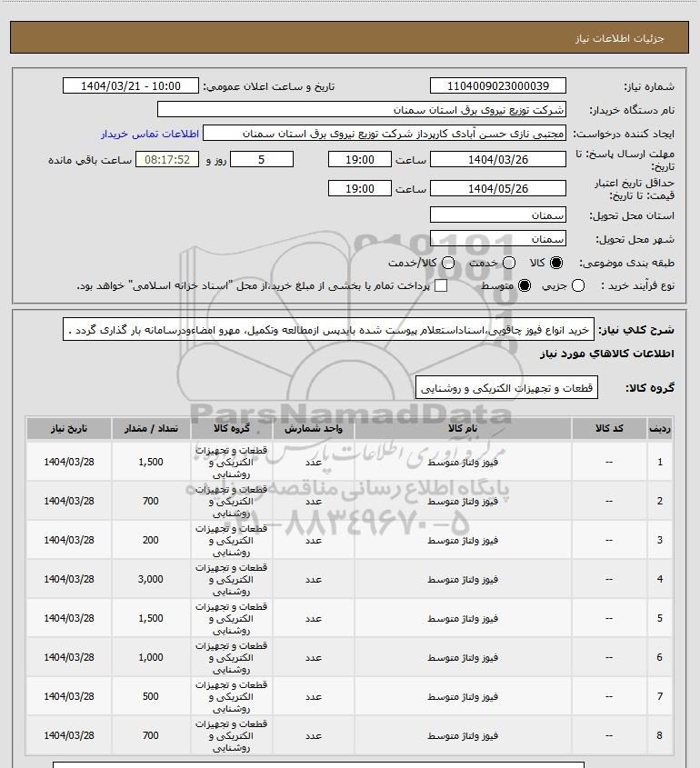Click the اطلاعات کالاهای مورد نیاز section heading
The width and height of the screenshot is (700, 768).
(x=607, y=354)
